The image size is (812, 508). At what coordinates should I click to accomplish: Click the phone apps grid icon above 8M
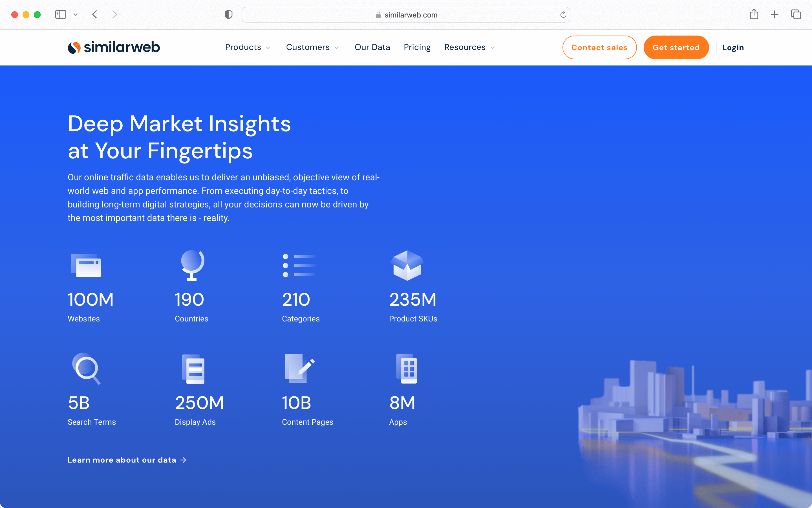[x=407, y=368]
